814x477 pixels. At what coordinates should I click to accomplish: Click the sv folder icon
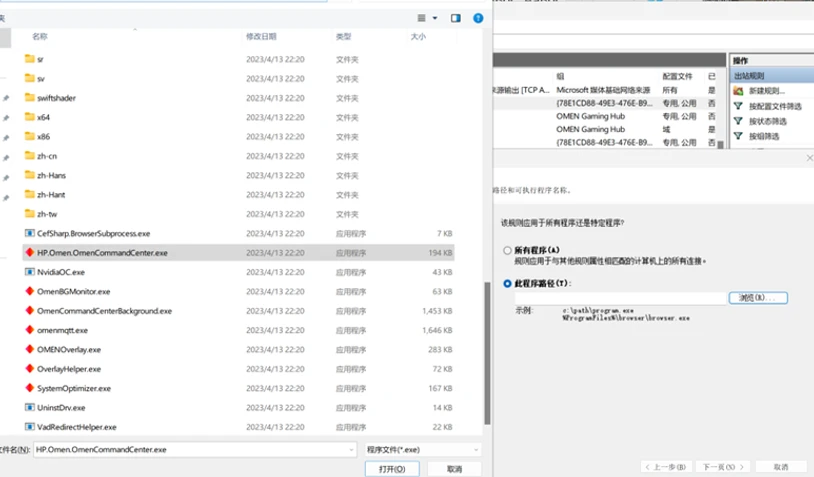coord(30,78)
